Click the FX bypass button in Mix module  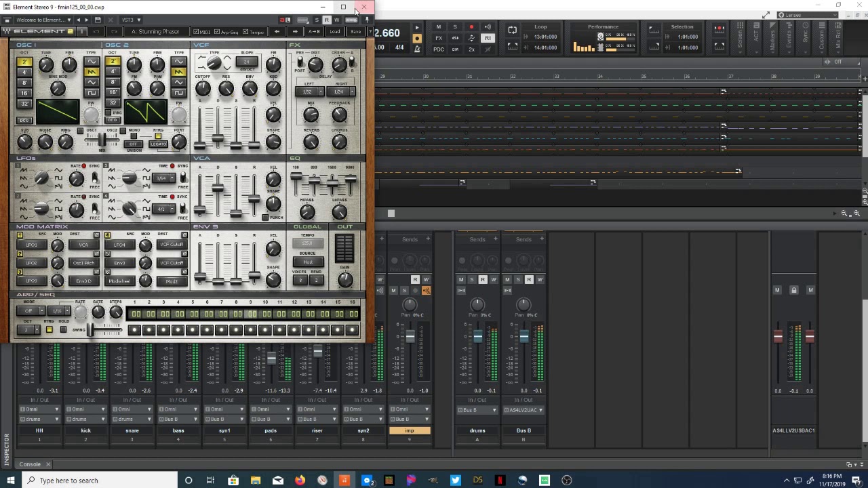tap(439, 38)
